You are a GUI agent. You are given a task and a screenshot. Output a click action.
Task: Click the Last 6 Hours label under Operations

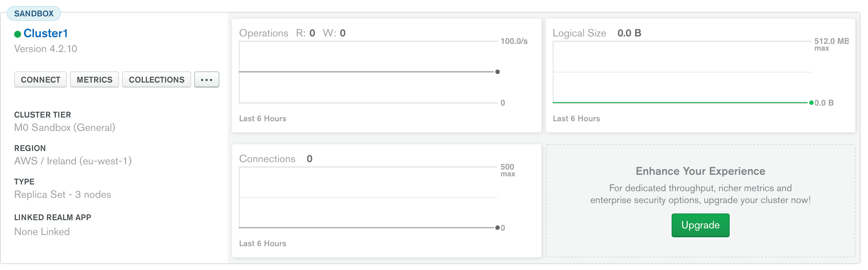click(x=263, y=118)
